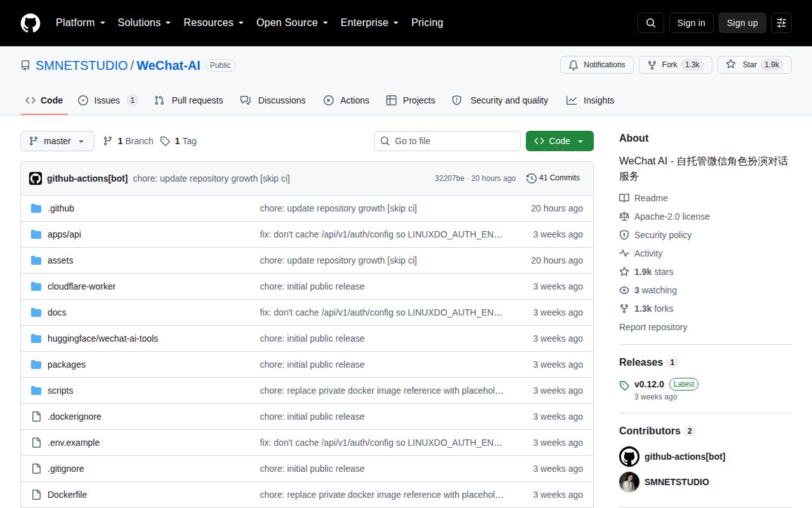Expand the Platform menu in the header
The image size is (812, 508).
pyautogui.click(x=79, y=23)
